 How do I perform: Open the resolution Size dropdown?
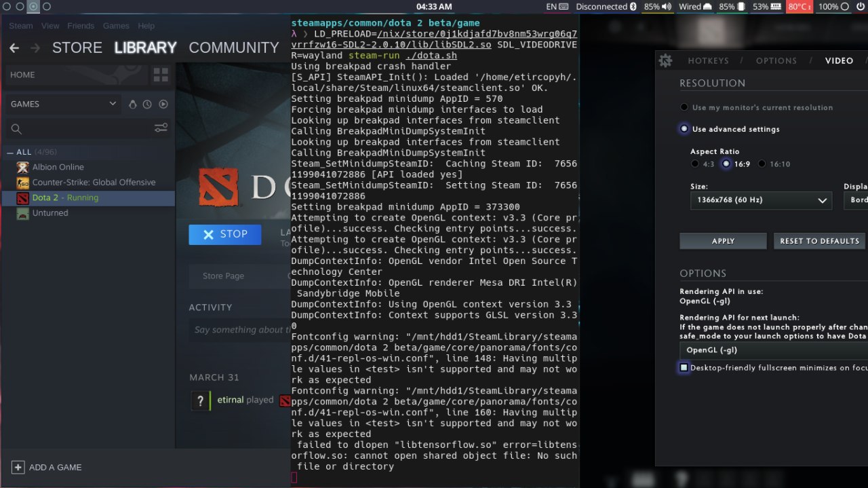[x=761, y=200]
